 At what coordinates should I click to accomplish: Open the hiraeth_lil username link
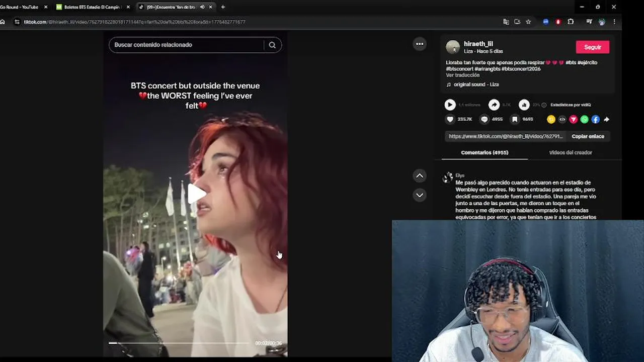(478, 44)
